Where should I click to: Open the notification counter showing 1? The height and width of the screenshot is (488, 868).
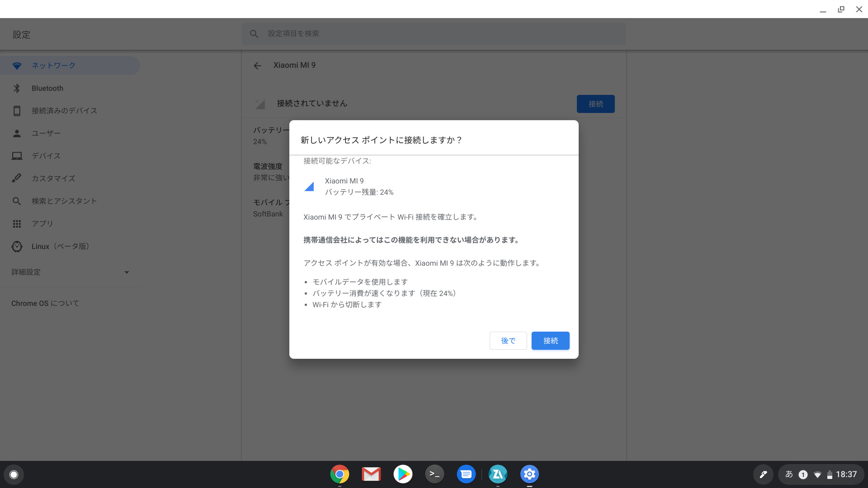[x=803, y=474]
